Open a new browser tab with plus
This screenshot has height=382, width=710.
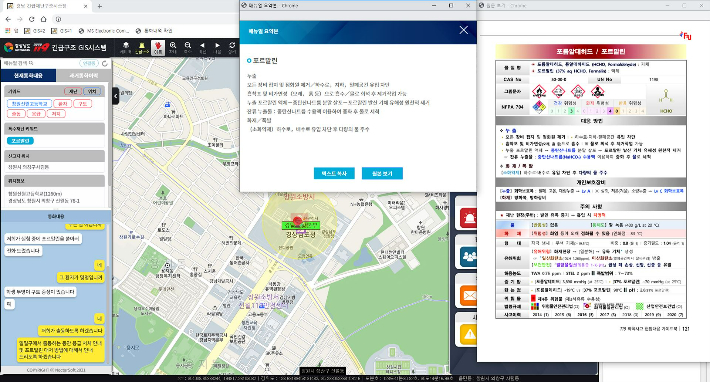point(100,6)
